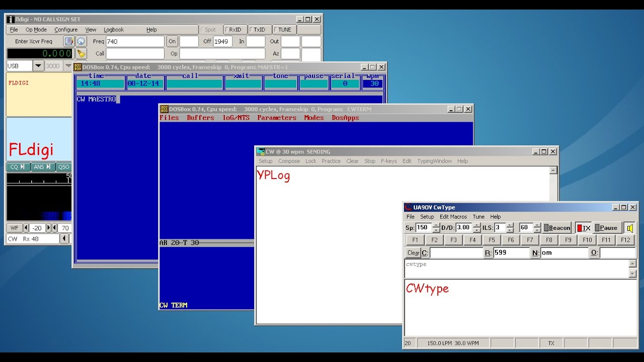Click the ANS macro button in fldigi

[43, 167]
